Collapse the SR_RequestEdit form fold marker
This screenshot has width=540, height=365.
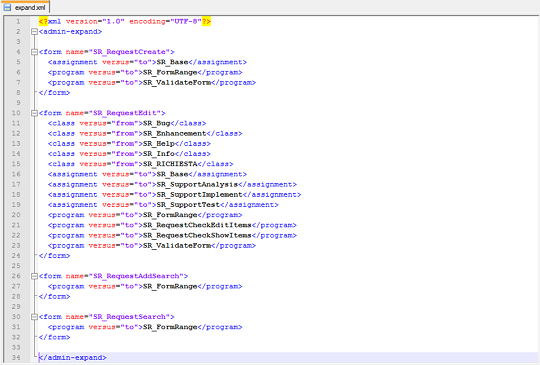click(34, 113)
